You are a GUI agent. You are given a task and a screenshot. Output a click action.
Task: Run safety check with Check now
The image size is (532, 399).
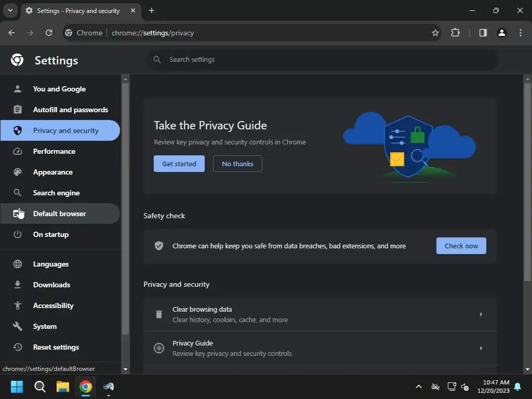461,246
